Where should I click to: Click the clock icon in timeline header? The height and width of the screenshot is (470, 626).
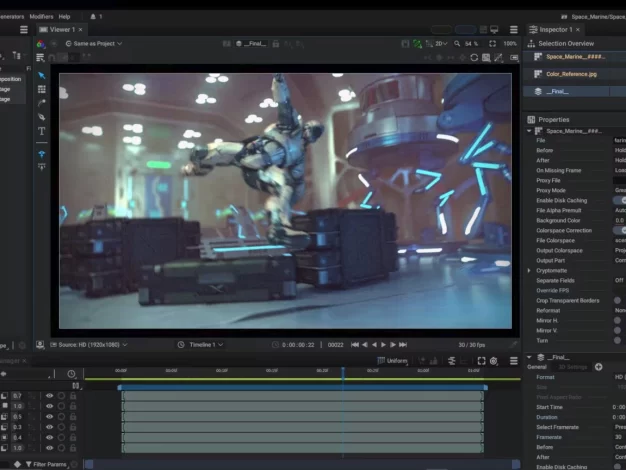pos(72,374)
